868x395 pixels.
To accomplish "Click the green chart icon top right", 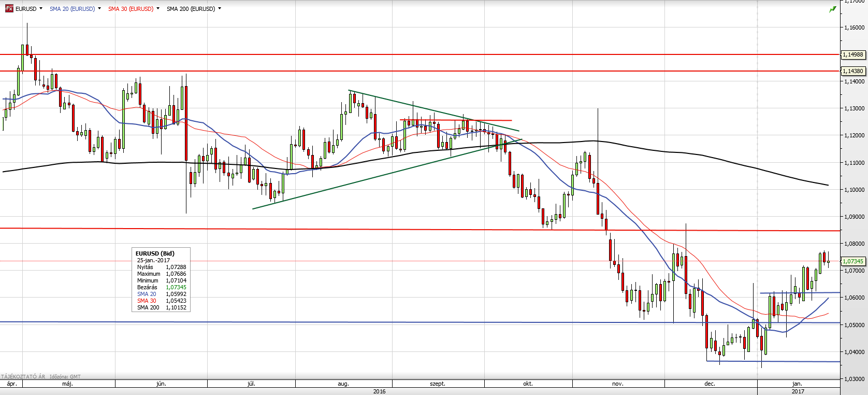I will coord(833,9).
